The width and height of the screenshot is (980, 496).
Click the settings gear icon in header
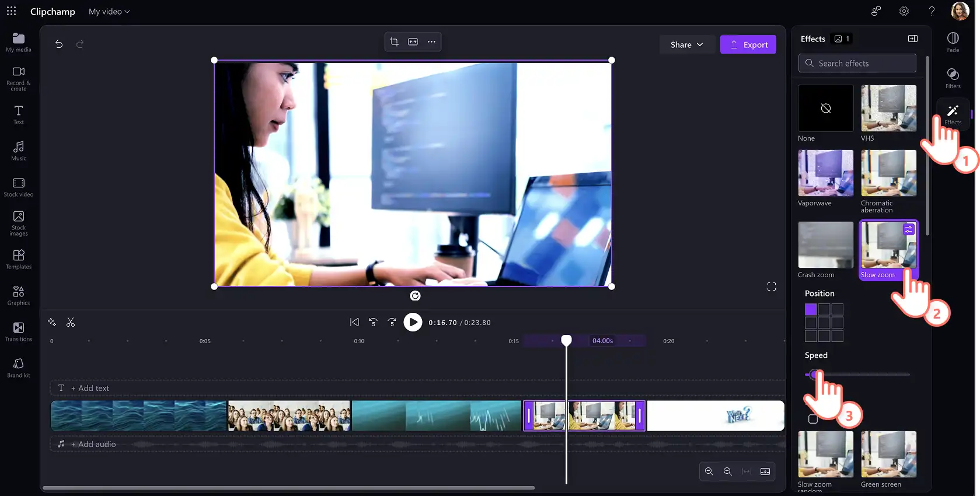coord(904,11)
